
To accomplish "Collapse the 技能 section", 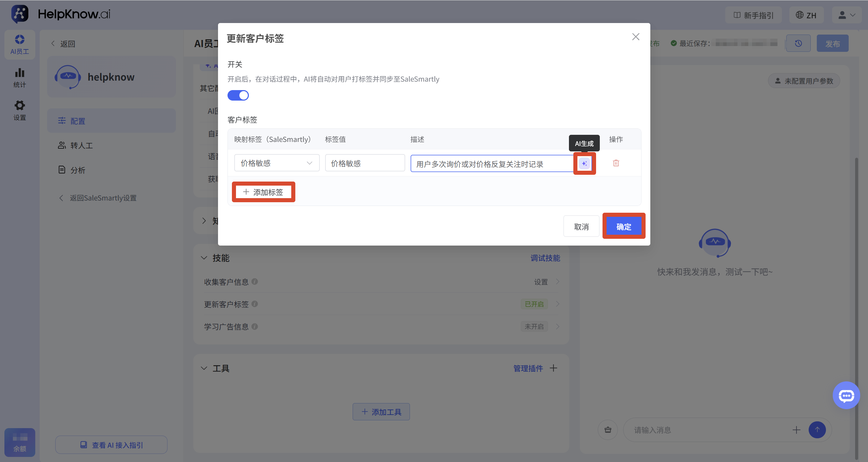I will pyautogui.click(x=204, y=258).
